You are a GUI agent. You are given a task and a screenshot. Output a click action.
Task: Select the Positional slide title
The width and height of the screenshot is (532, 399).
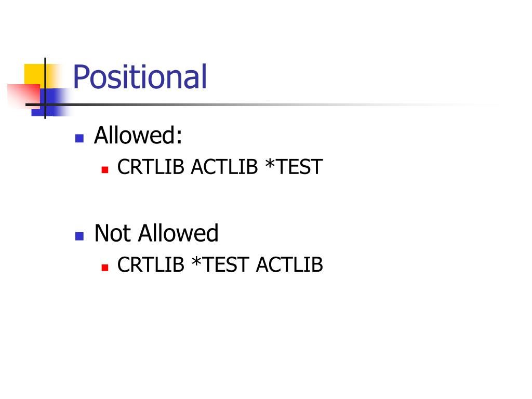click(x=139, y=77)
